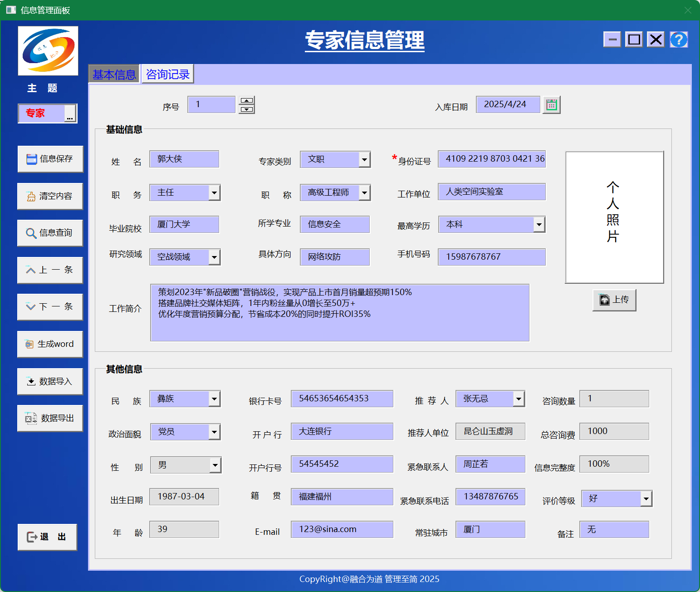
Task: Click 所学专业 field 信息安全
Action: pos(335,224)
